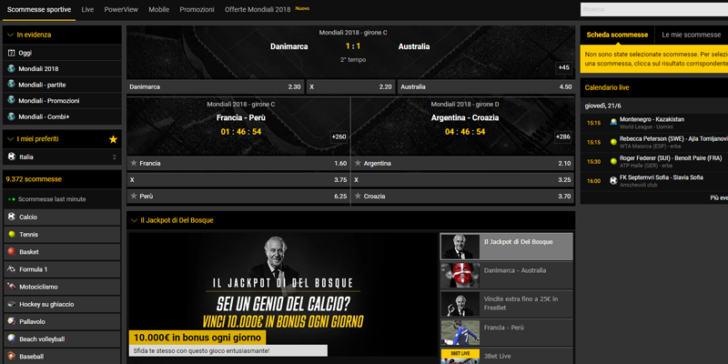
Task: Toggle the favorite star next to Francia
Action: click(134, 163)
